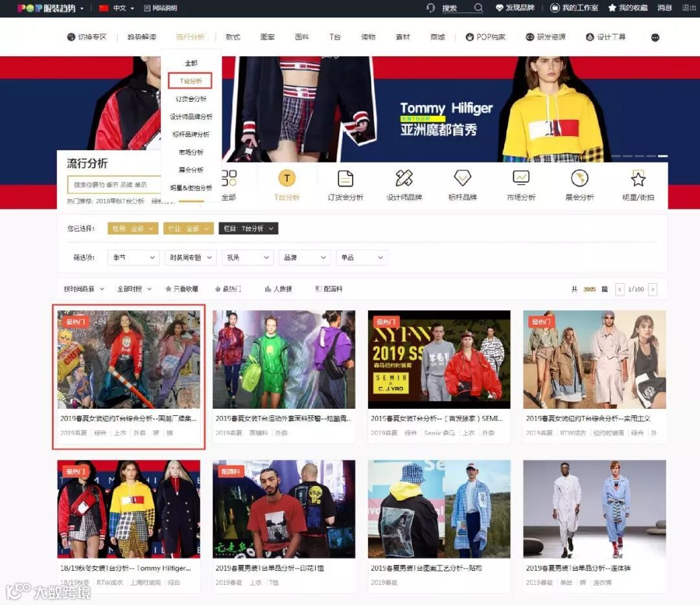Open the 全部时段 time range dropdown
The image size is (700, 605).
(x=134, y=289)
